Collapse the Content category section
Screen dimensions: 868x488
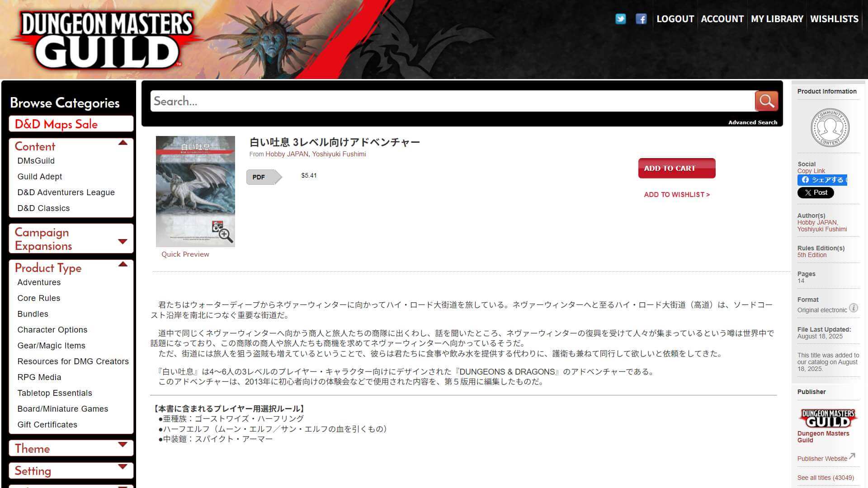pyautogui.click(x=123, y=143)
